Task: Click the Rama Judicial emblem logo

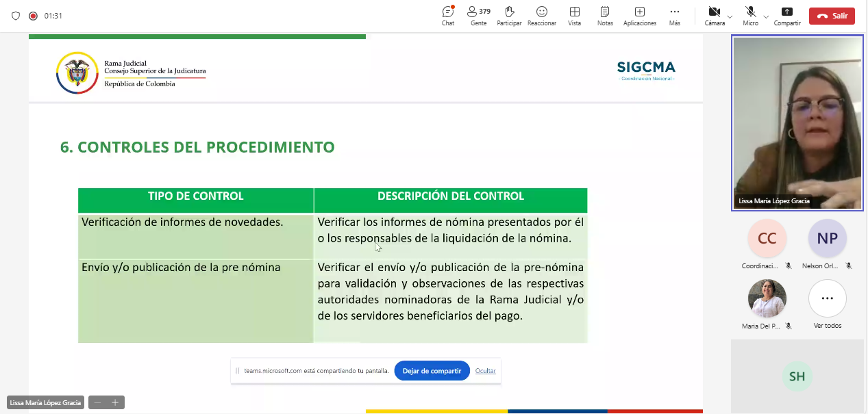Action: coord(77,73)
